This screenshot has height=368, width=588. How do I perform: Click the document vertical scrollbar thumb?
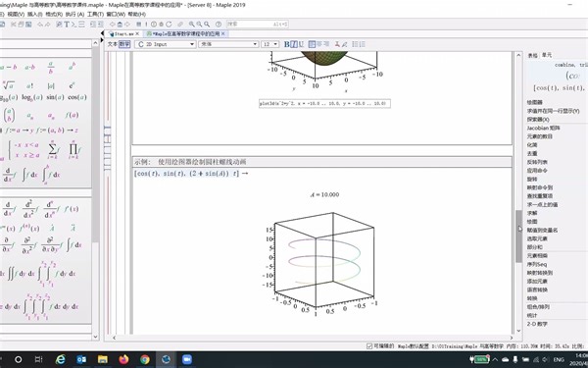pos(518,236)
